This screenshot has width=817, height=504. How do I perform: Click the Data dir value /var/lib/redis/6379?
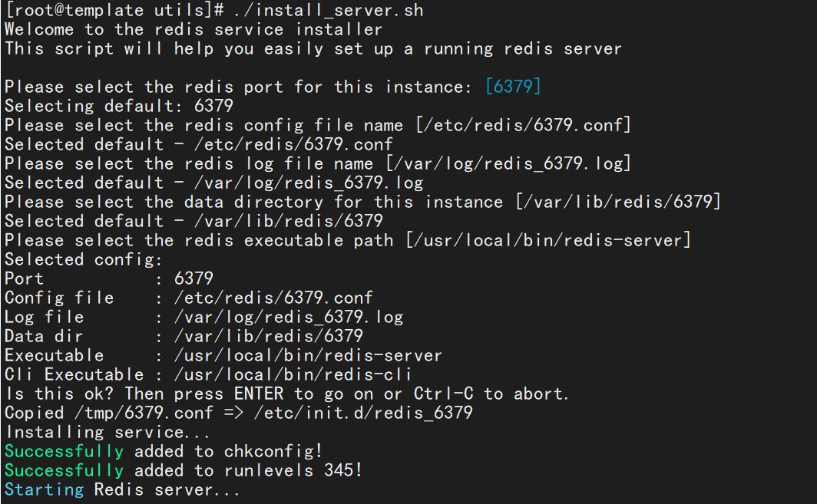[x=268, y=336]
